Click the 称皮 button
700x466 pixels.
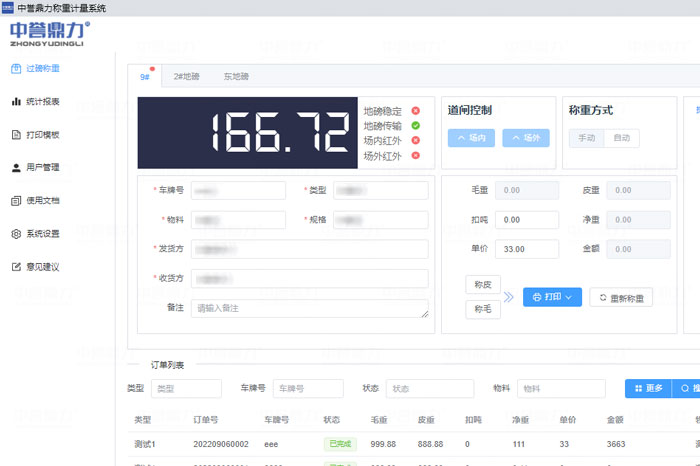click(x=483, y=284)
